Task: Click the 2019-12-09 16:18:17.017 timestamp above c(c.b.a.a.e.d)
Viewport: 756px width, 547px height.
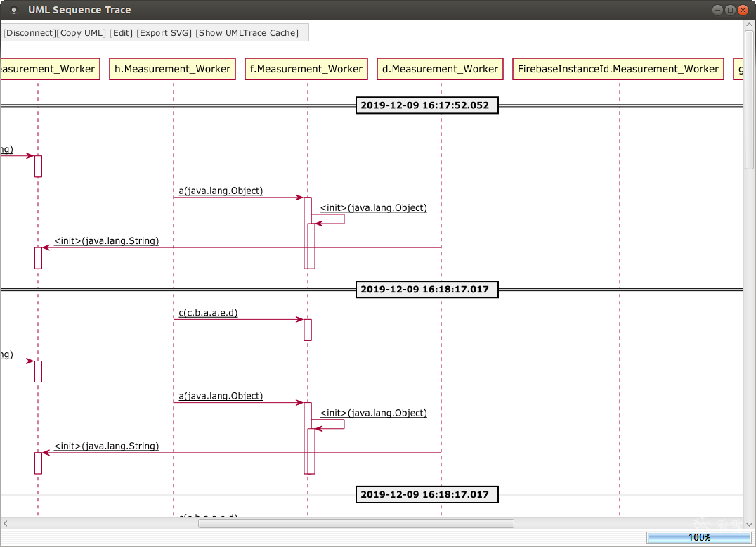Action: pyautogui.click(x=426, y=290)
